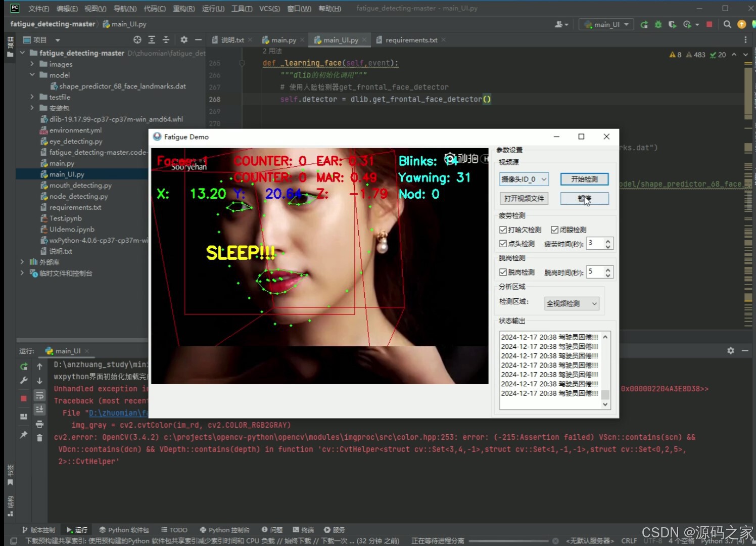Collapse the model folder in project tree
This screenshot has width=756, height=546.
pos(32,75)
